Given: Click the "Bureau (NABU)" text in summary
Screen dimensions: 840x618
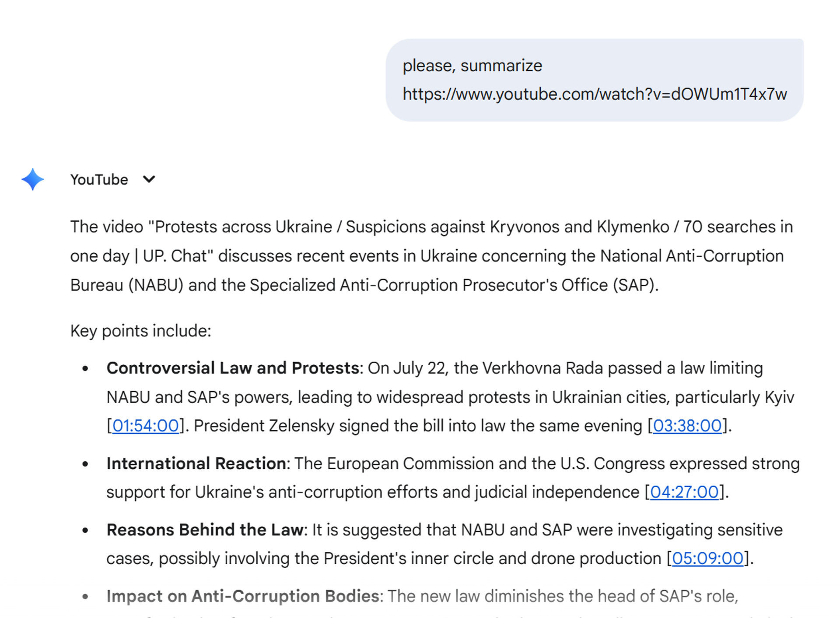Looking at the screenshot, I should coord(127,285).
